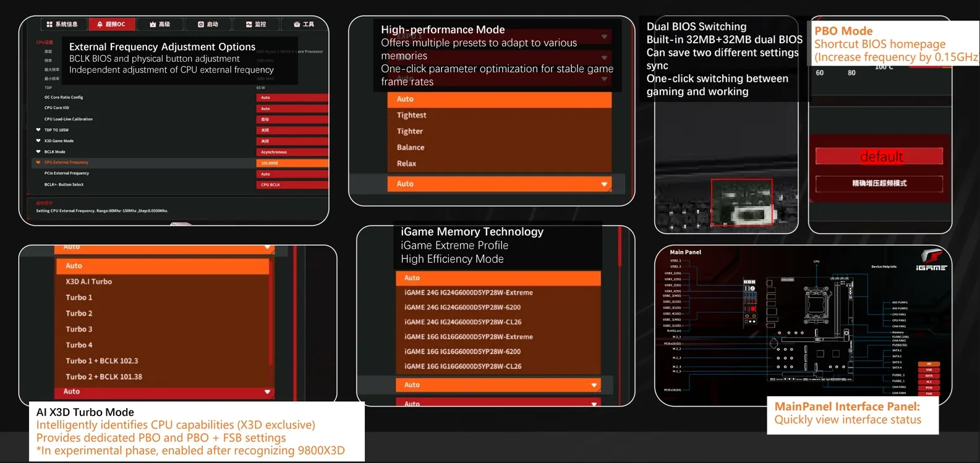Select highlighted Auto above iGAME memory profiles
The image size is (980, 463).
click(498, 278)
